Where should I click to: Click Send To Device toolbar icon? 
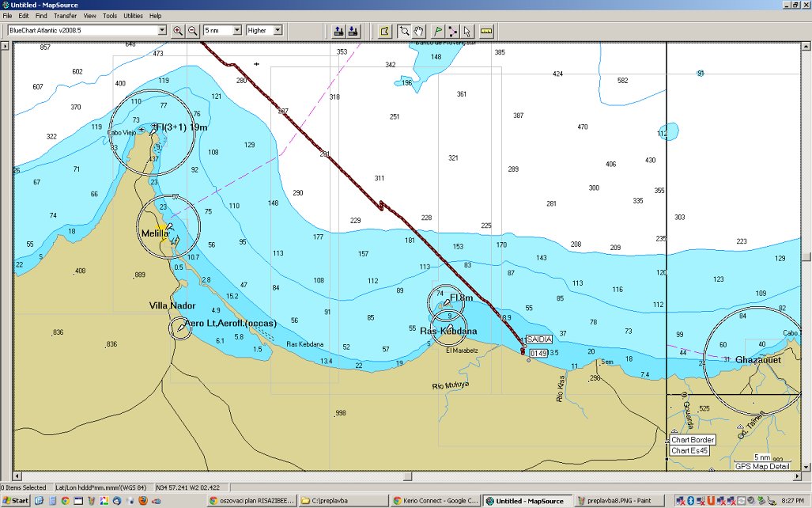(x=338, y=31)
